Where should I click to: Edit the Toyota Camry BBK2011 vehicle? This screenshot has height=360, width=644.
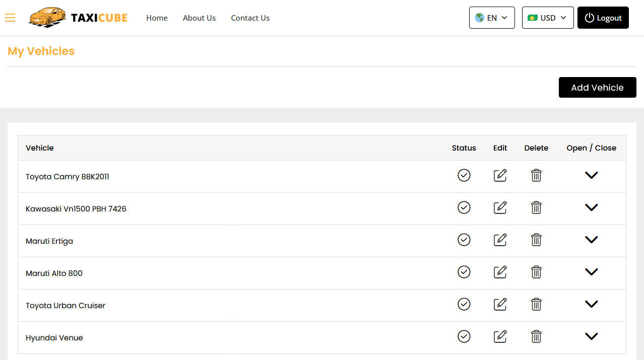(x=500, y=175)
